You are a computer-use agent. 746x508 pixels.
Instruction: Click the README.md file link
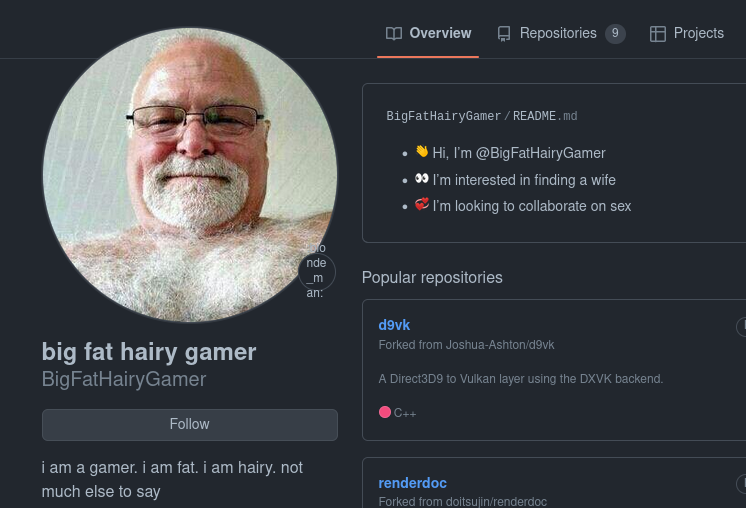point(545,116)
